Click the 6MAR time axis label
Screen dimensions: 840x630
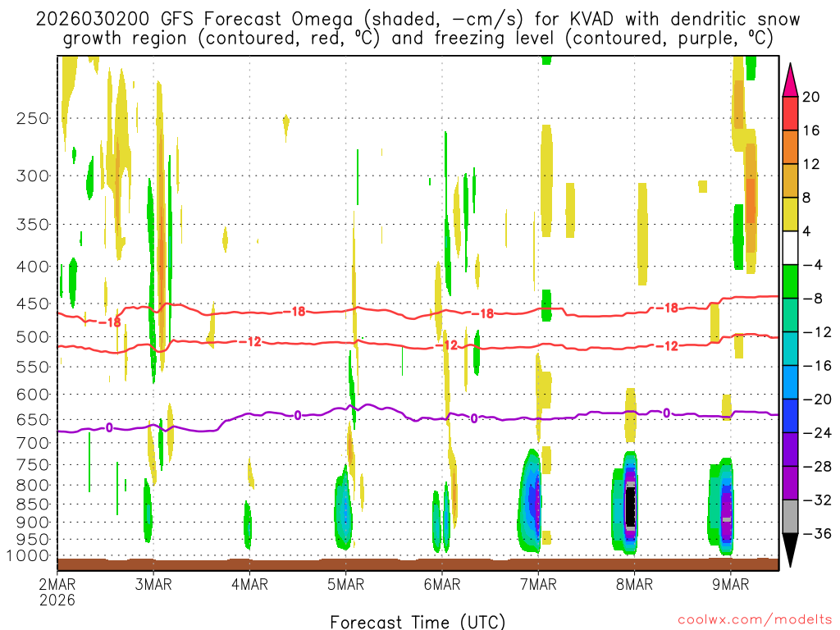(x=442, y=584)
